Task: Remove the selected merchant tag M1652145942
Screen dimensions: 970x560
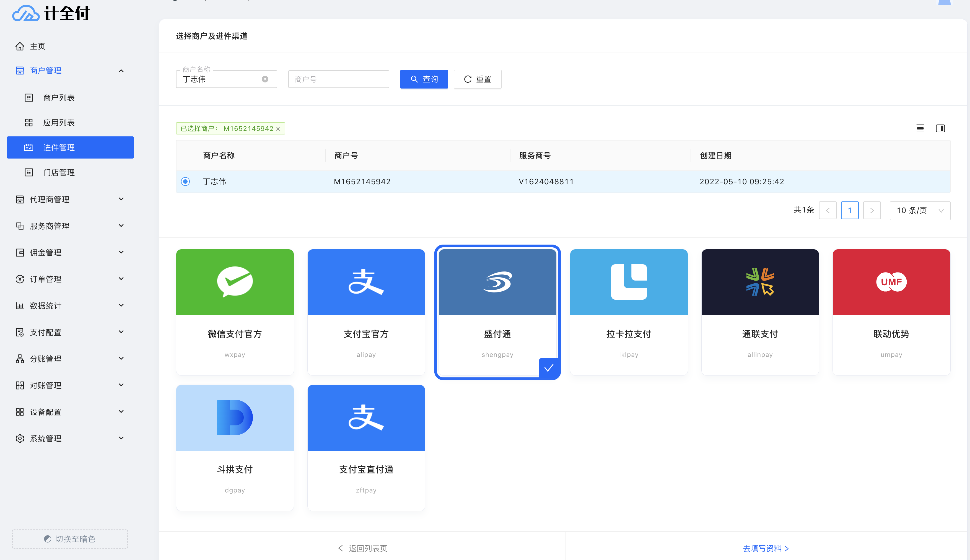Action: tap(278, 129)
